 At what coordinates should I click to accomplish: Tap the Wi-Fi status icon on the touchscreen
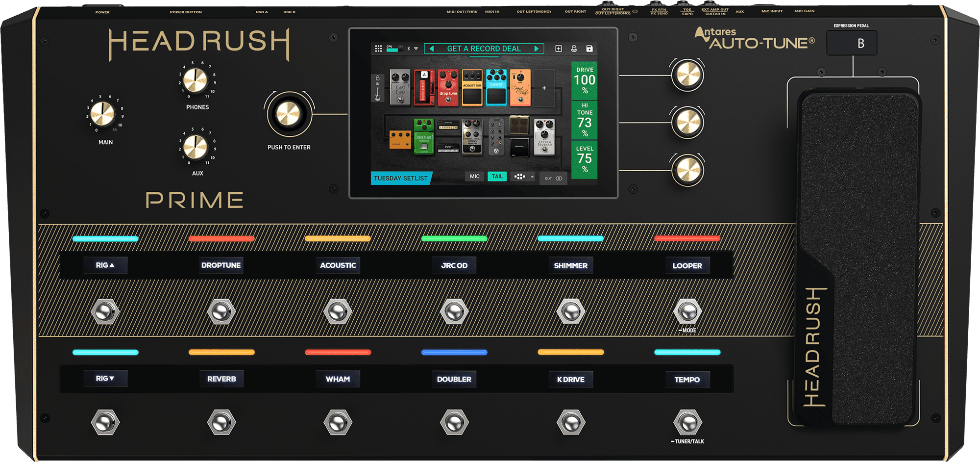[x=416, y=49]
